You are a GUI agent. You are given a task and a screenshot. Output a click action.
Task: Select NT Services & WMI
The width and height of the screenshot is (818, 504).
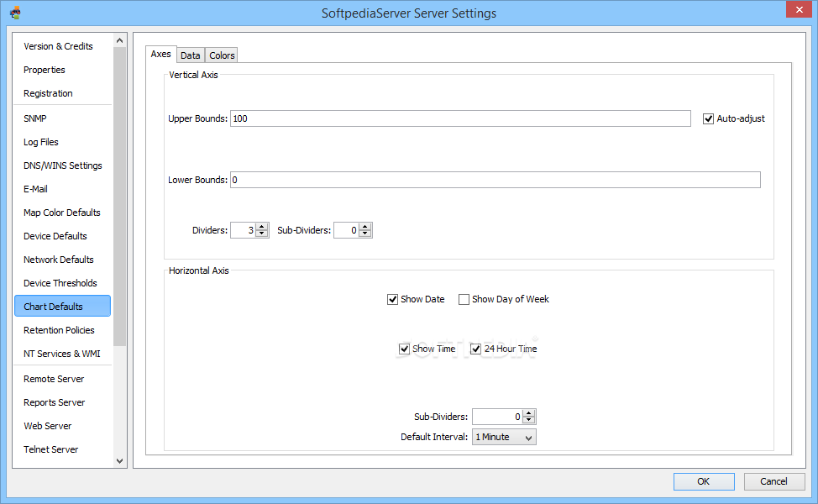tap(63, 354)
